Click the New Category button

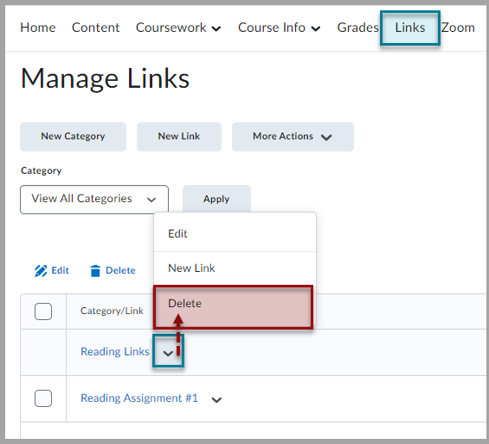(x=73, y=136)
